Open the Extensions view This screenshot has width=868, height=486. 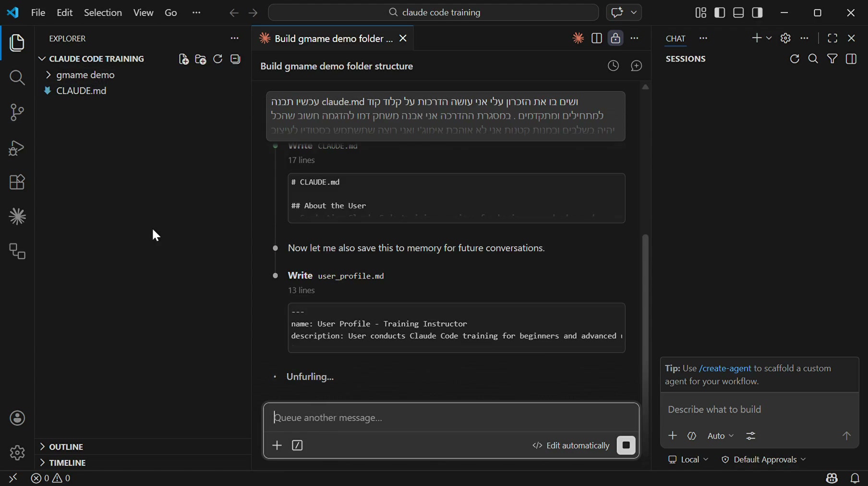(17, 182)
